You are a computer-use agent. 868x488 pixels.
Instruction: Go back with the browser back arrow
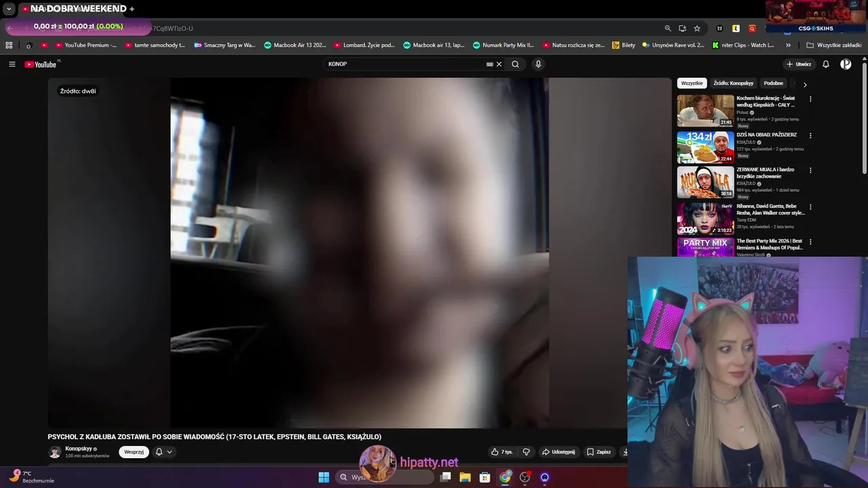click(10, 28)
